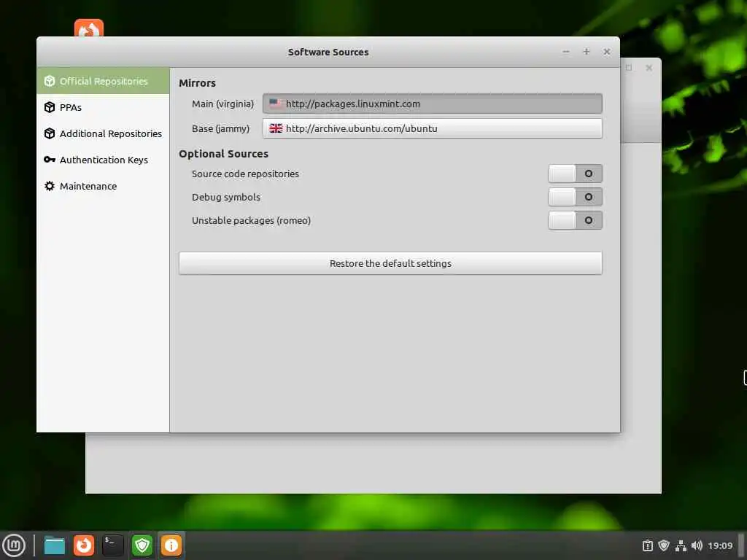Click the UK flag icon in Base mirror
Image resolution: width=747 pixels, height=560 pixels.
point(276,128)
